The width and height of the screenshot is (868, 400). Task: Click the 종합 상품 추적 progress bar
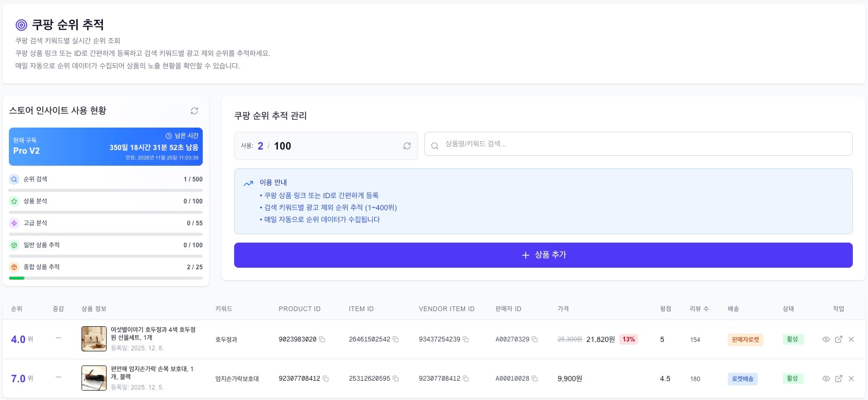[106, 278]
